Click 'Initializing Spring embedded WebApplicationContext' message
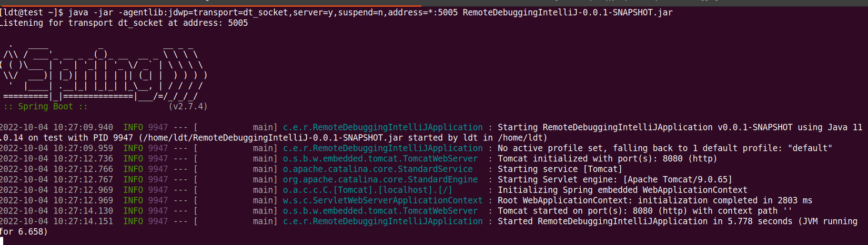Viewport: 868px width, 245px height. pos(622,190)
